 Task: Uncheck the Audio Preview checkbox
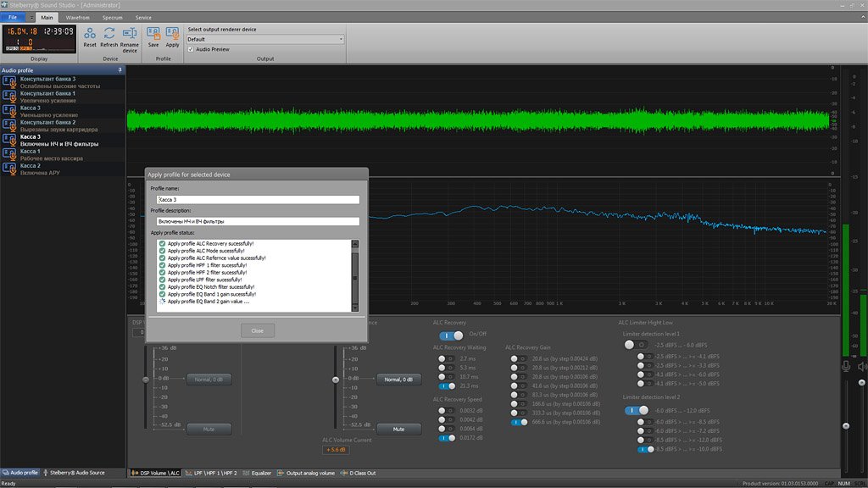(x=191, y=49)
